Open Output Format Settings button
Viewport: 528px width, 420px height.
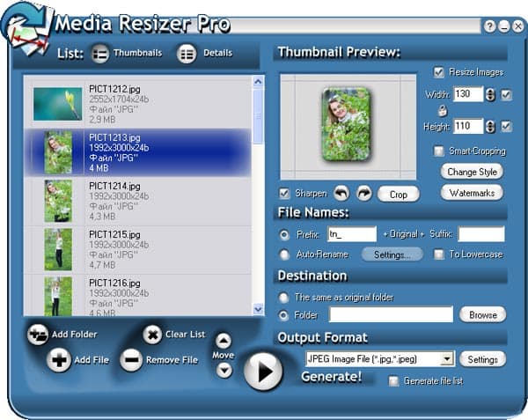[483, 359]
